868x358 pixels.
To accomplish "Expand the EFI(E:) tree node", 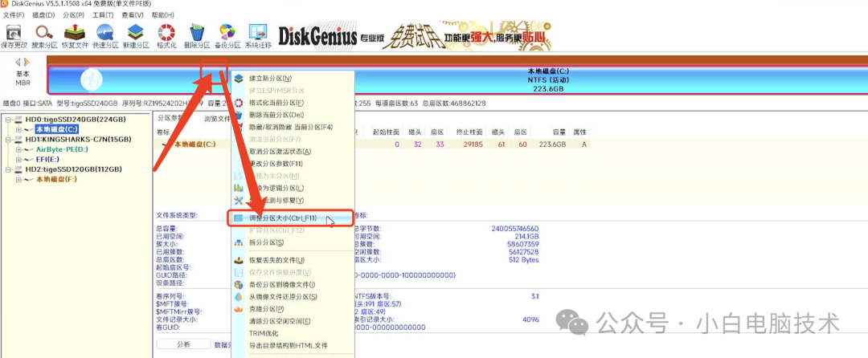I will coord(18,159).
